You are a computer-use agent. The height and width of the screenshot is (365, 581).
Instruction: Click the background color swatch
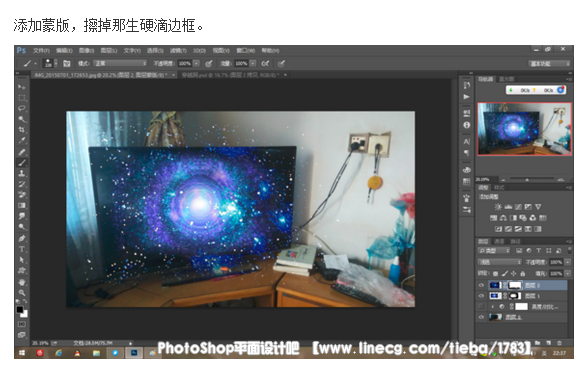pos(24,314)
